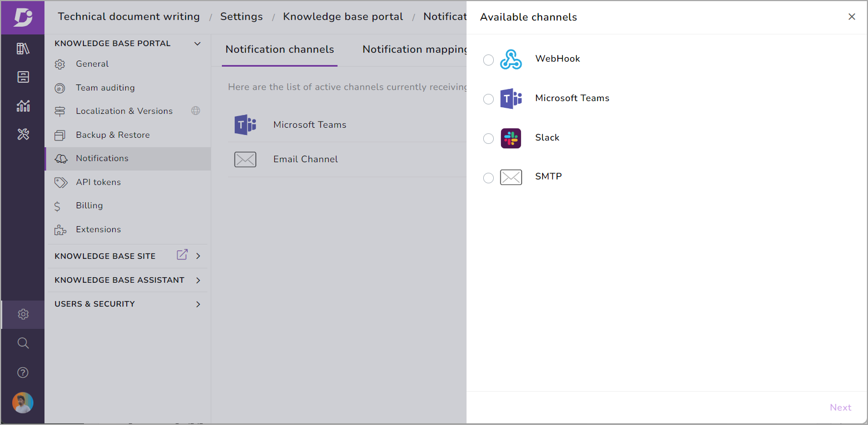This screenshot has width=868, height=425.
Task: Expand the Knowledge Base Site section chevron
Action: [198, 256]
